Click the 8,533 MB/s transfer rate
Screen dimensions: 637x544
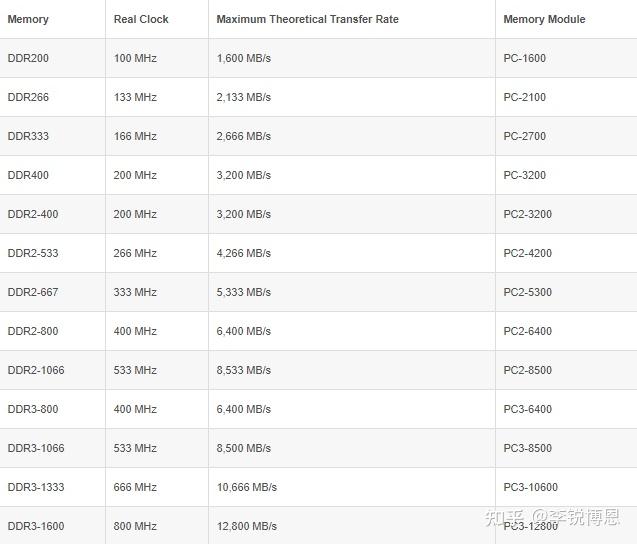[x=243, y=370]
